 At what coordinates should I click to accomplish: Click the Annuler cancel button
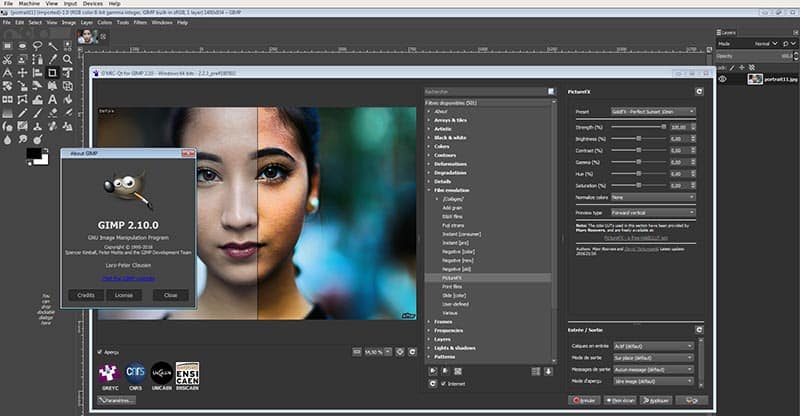coord(584,400)
